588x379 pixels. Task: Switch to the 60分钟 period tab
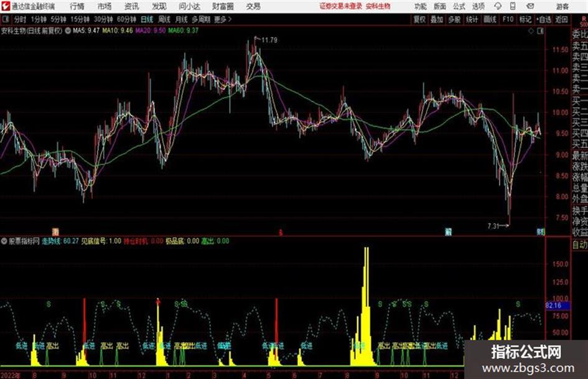coord(127,19)
